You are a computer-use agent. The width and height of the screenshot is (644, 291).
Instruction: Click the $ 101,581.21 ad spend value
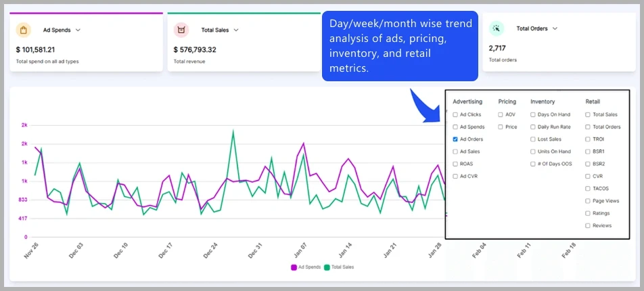pos(35,49)
